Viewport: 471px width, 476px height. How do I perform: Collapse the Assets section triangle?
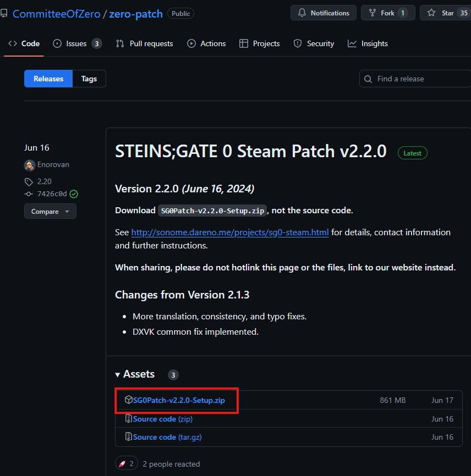[118, 375]
